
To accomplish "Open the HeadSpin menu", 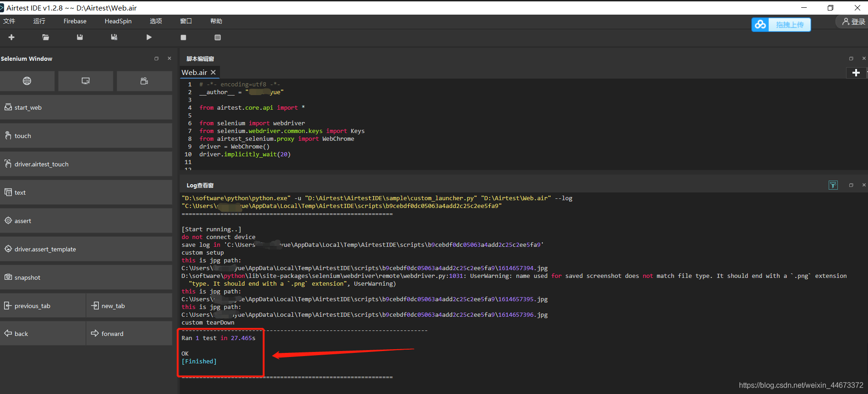I will click(x=118, y=21).
